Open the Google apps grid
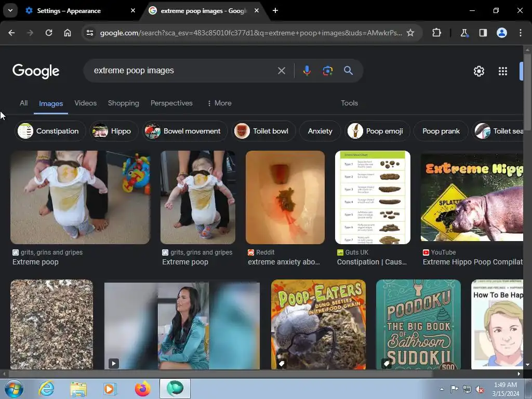Screen dimensions: 532x399 [x=503, y=71]
